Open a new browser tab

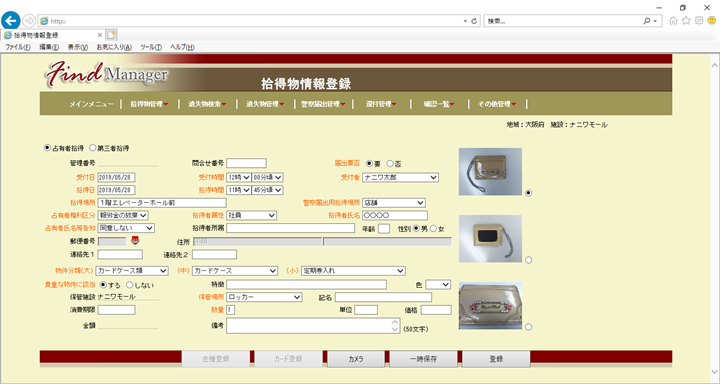click(112, 35)
